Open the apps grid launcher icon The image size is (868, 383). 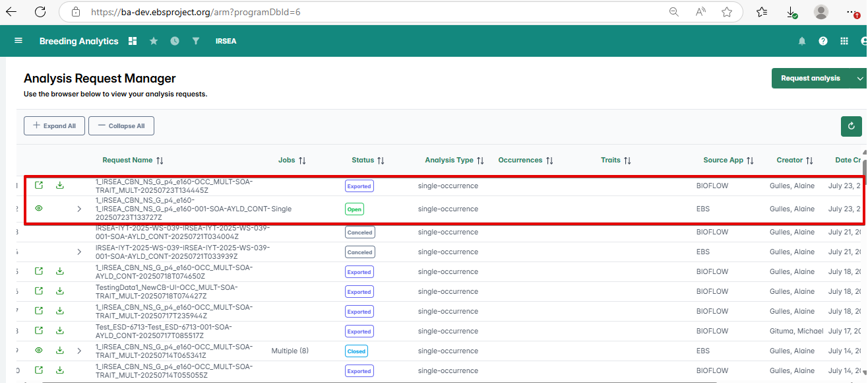pos(844,41)
